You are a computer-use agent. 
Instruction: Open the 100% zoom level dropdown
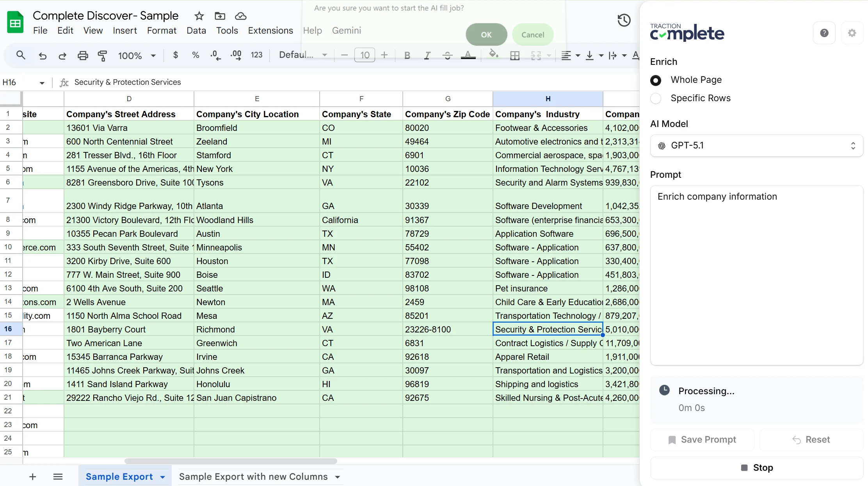coord(137,55)
